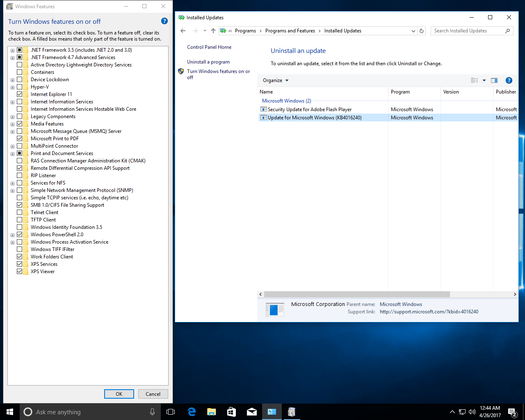Check the Telnet Client box
Image resolution: width=525 pixels, height=420 pixels.
[x=19, y=212]
